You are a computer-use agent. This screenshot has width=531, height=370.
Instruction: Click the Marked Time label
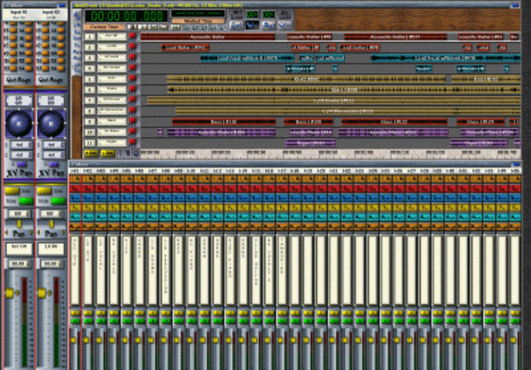pyautogui.click(x=198, y=21)
